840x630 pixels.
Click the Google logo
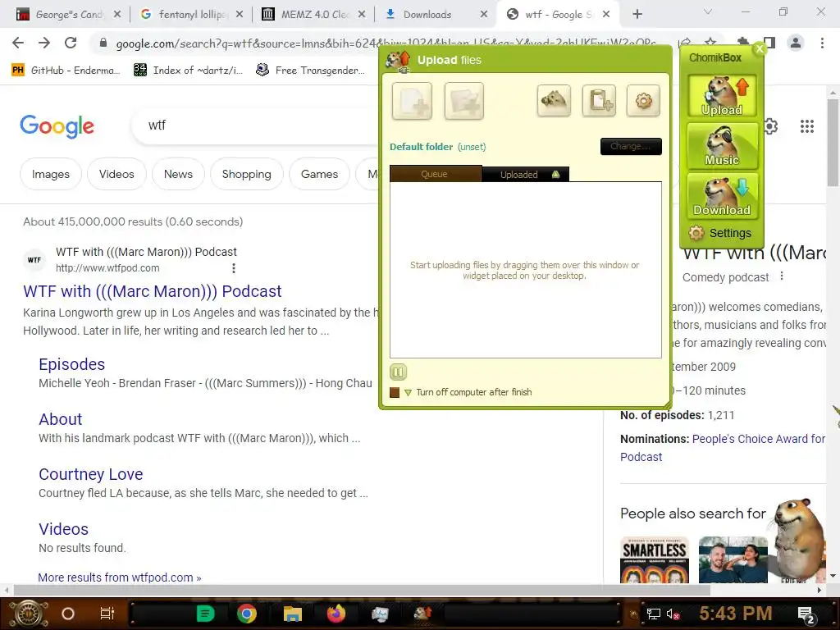pos(57,126)
